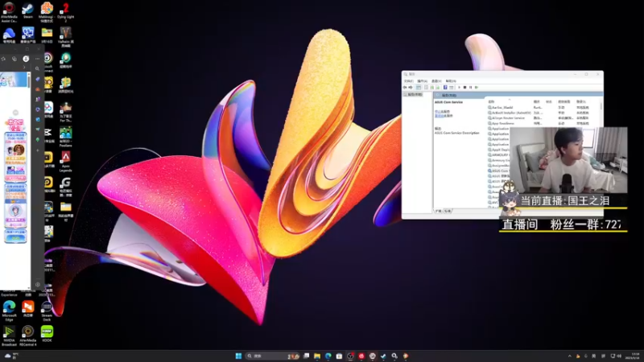Click the Start Service play icon
644x362 pixels.
(459, 88)
